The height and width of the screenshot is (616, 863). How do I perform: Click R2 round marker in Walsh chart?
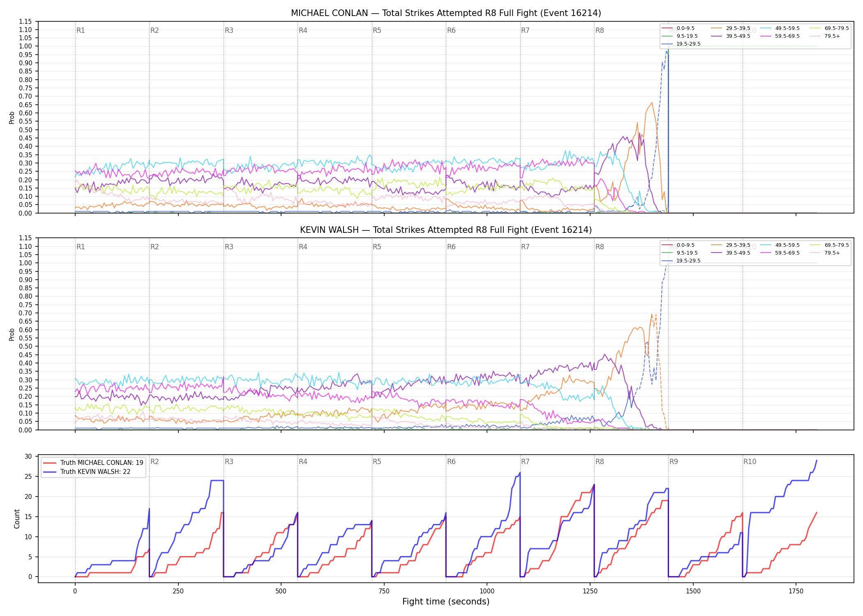point(155,247)
